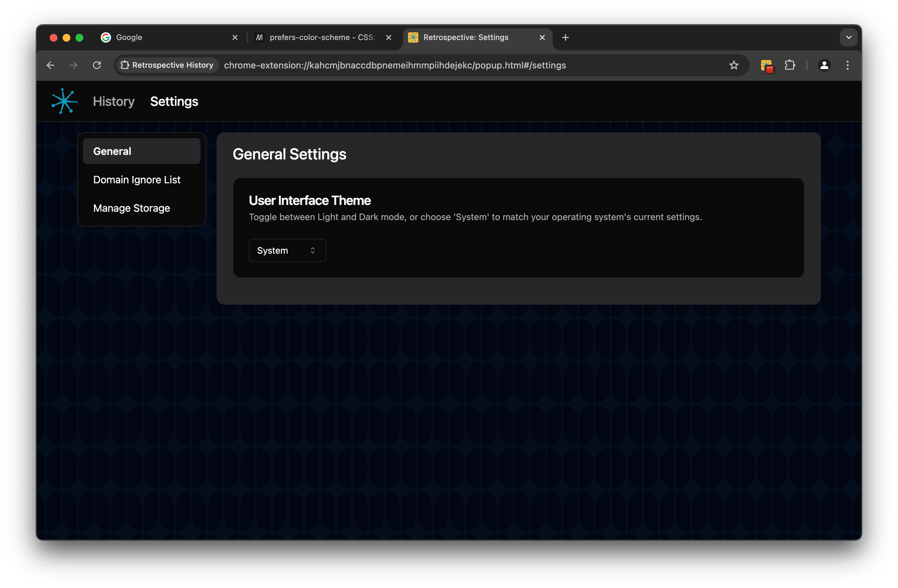Go forward using the forward arrow
Image resolution: width=898 pixels, height=588 pixels.
click(x=74, y=65)
